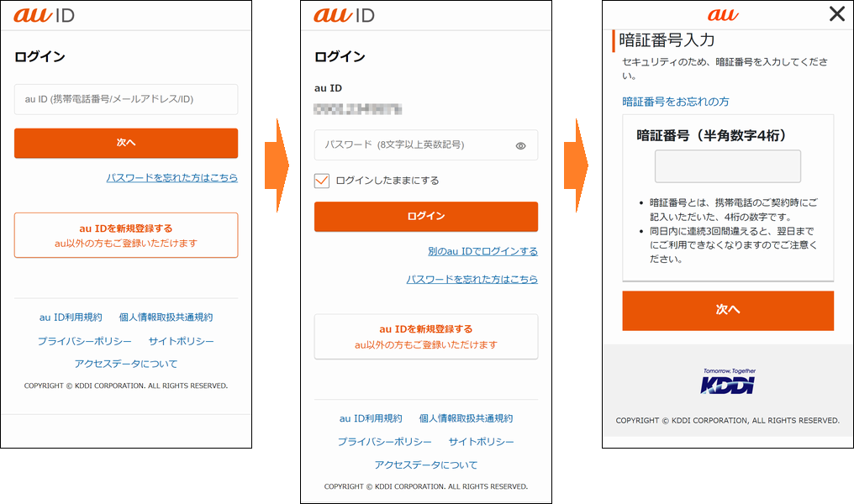Screen dimensions: 854x504
Task: Toggle password visibility eye icon
Action: coord(520,145)
